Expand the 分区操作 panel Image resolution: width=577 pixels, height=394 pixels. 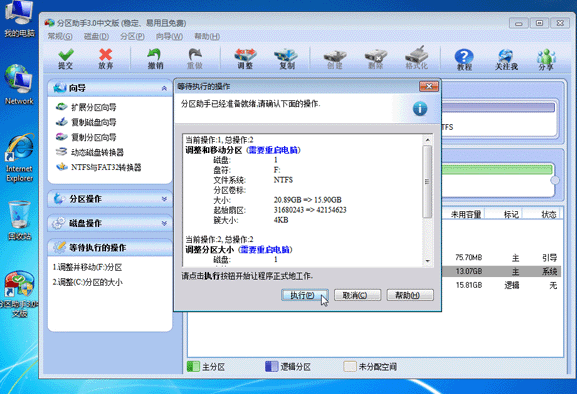coord(164,199)
